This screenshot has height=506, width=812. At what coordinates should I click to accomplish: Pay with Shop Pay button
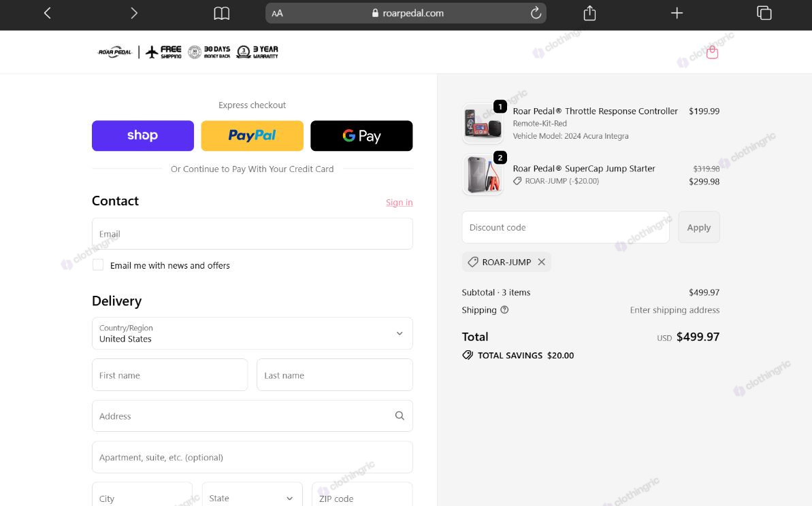pos(143,135)
